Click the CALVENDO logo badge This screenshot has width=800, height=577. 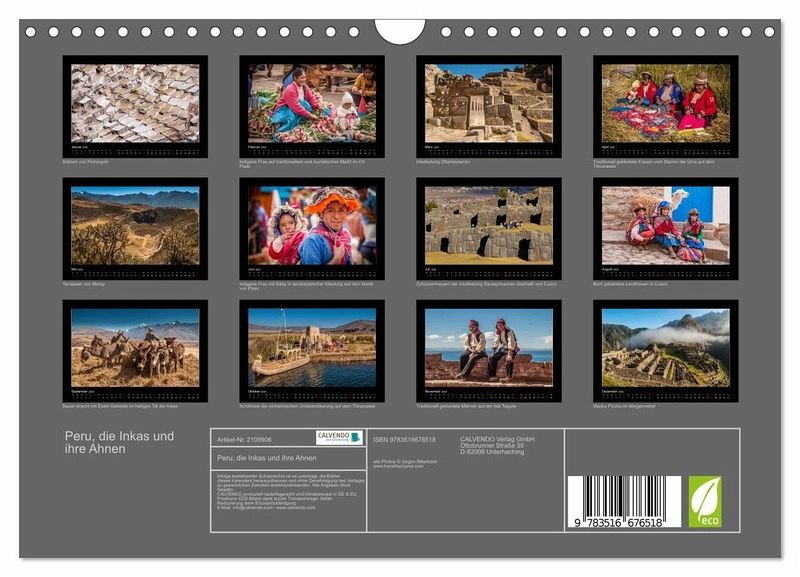(x=339, y=437)
